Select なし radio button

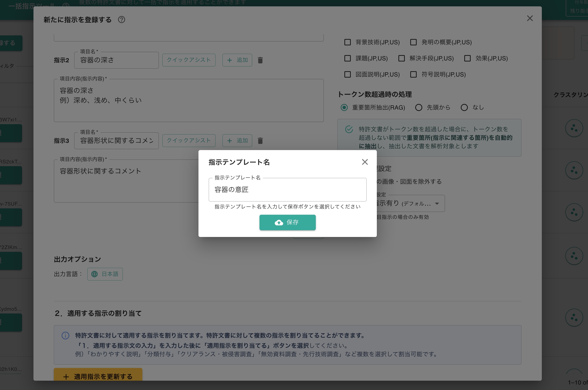click(x=464, y=107)
